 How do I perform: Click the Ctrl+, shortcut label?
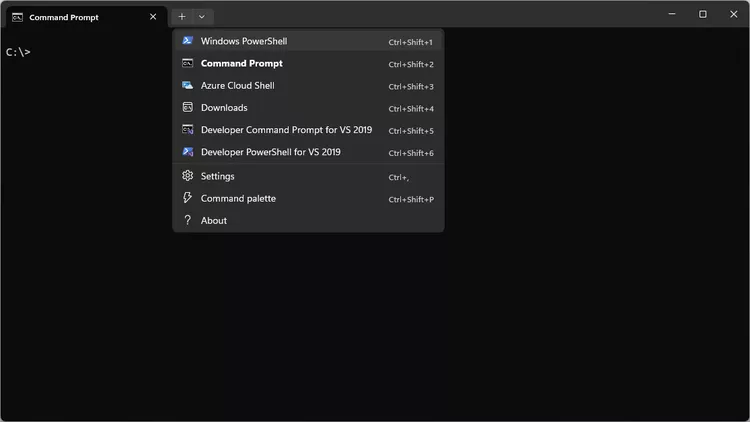pyautogui.click(x=398, y=177)
